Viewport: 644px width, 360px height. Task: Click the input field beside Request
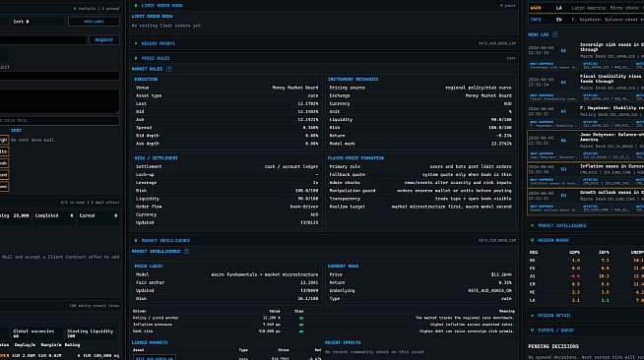point(43,39)
